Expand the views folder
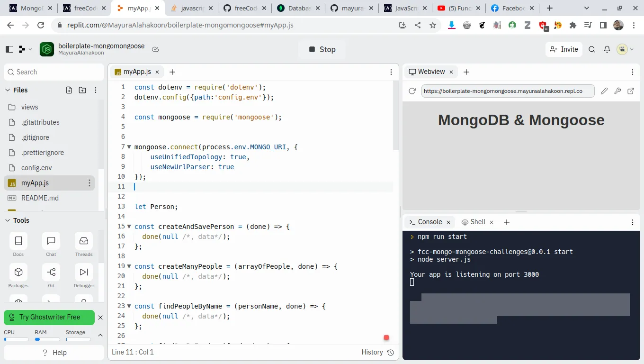Viewport: 644px width, 364px height. [49, 107]
